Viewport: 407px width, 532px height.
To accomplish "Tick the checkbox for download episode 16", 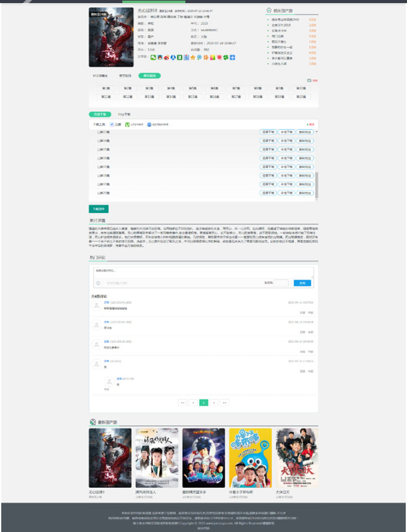I will coord(99,159).
